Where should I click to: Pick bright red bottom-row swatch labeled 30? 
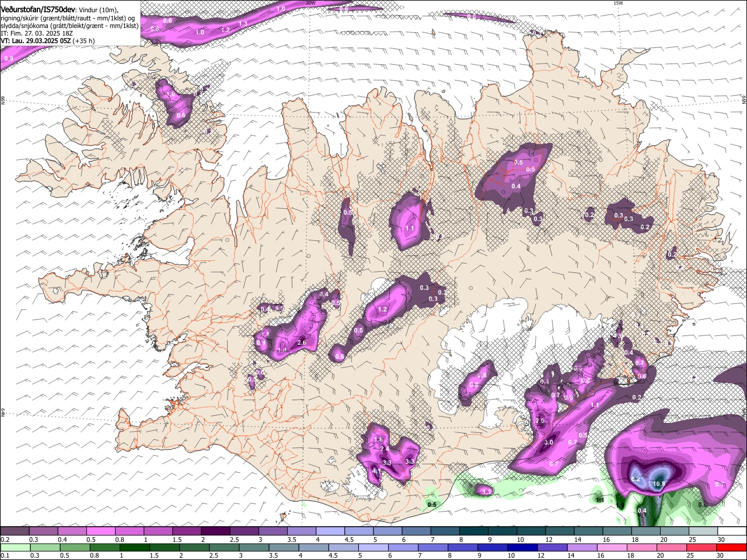[731, 547]
